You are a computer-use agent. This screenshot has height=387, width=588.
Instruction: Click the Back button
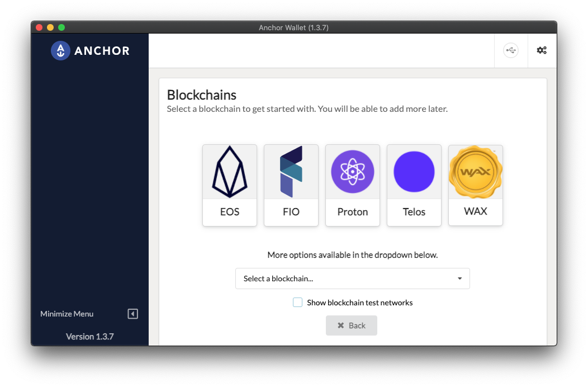pyautogui.click(x=352, y=325)
